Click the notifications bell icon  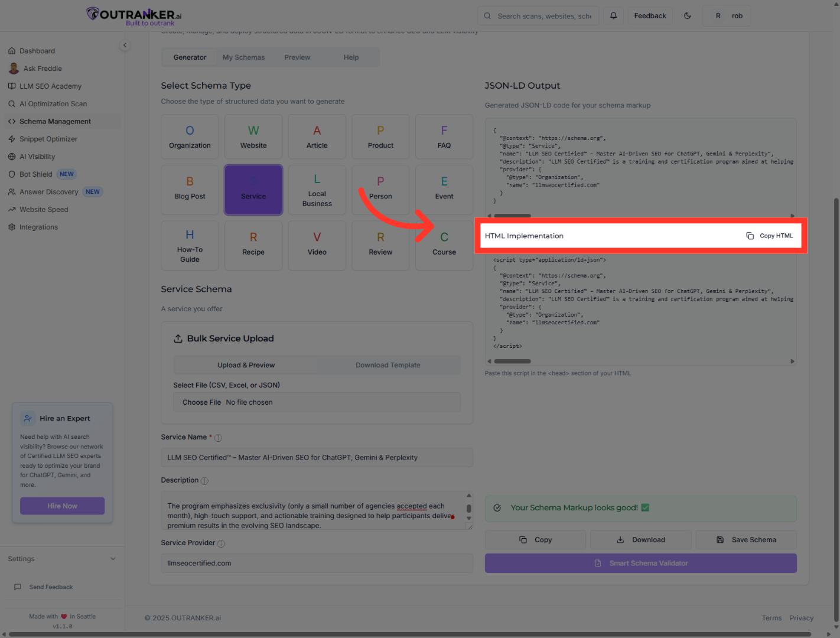point(613,16)
